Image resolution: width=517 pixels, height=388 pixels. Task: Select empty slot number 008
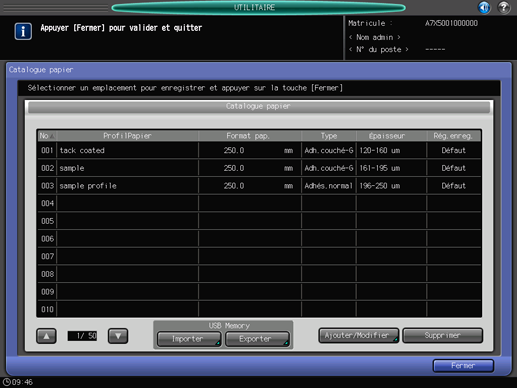[259, 274]
